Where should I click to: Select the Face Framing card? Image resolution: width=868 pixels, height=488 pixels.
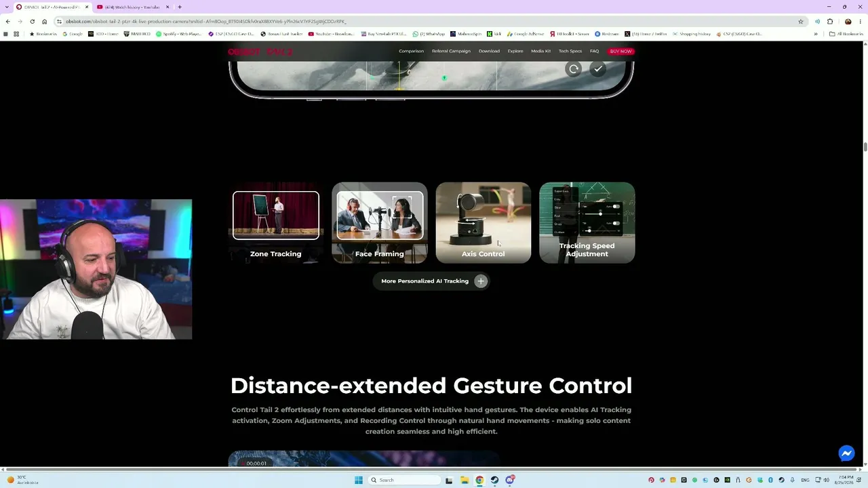click(x=380, y=222)
